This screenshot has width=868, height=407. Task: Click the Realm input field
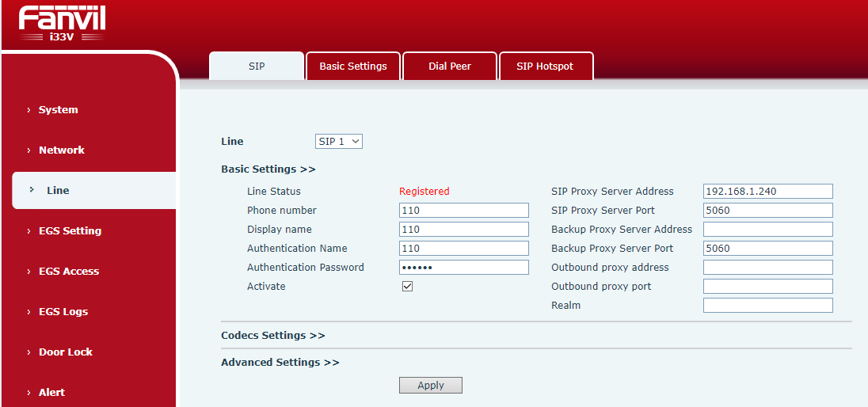pos(767,306)
